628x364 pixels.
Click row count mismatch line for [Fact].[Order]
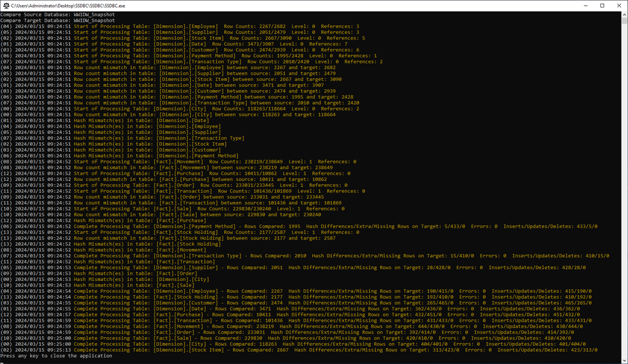162,197
